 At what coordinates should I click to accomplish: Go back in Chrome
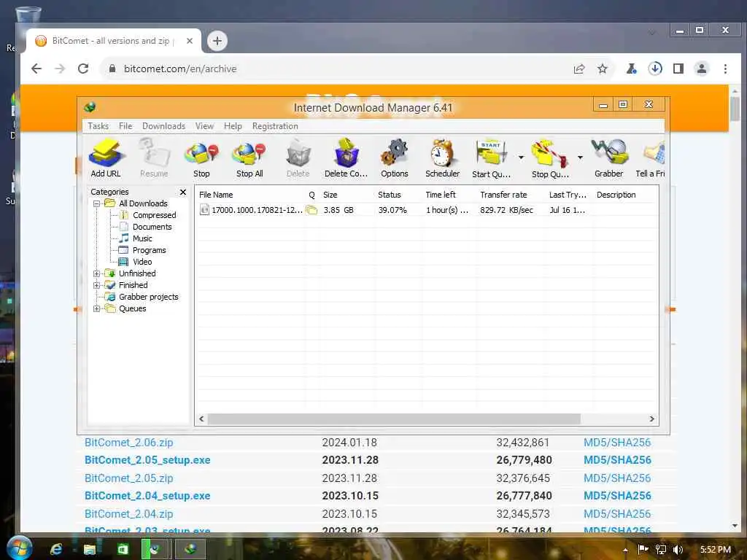36,69
